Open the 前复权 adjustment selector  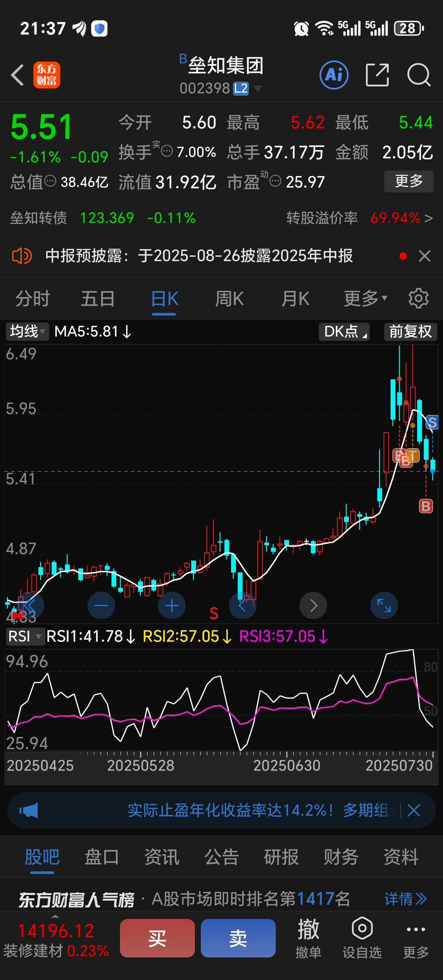[410, 331]
